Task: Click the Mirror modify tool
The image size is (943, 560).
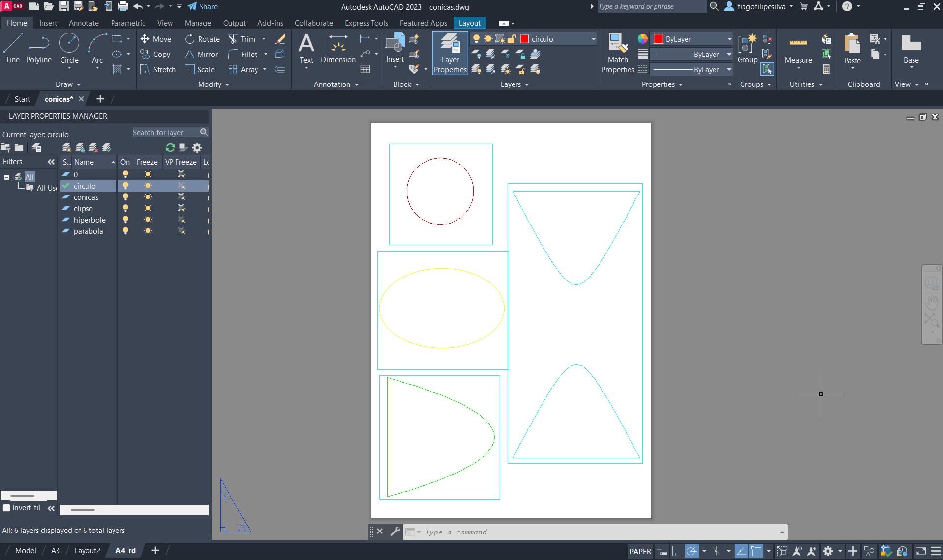Action: (x=201, y=55)
